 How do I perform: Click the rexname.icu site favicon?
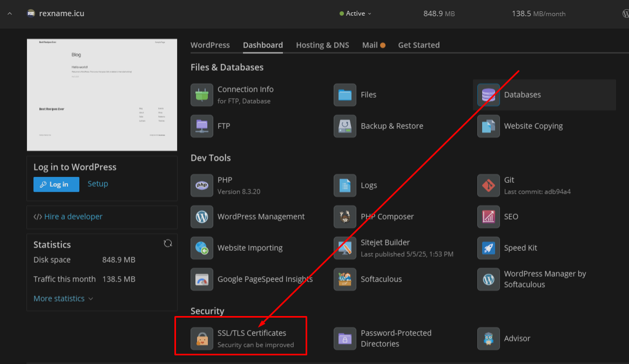coord(31,13)
